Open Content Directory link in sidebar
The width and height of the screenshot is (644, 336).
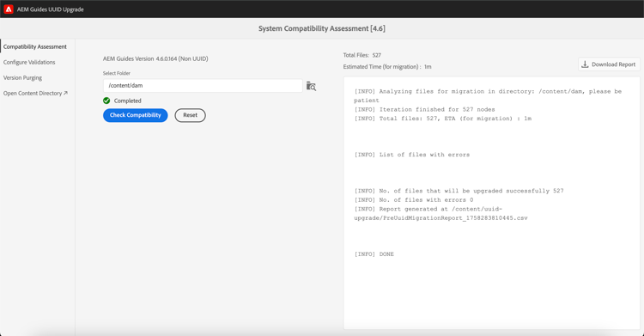pos(35,94)
